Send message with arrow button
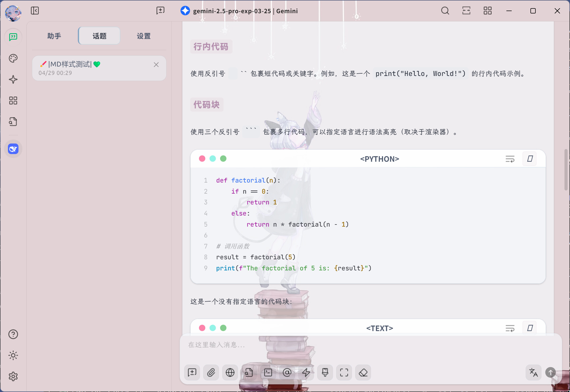The height and width of the screenshot is (392, 570). pyautogui.click(x=550, y=372)
